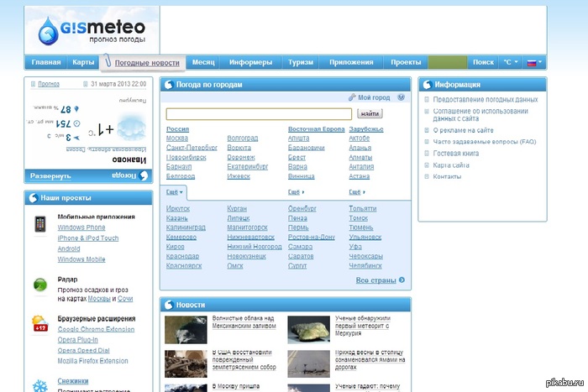Open the Челябинск city link

point(365,266)
